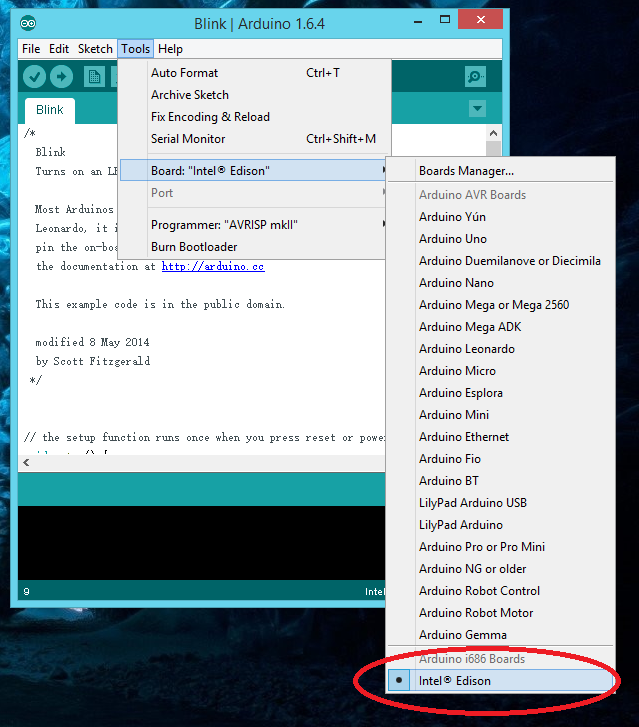
Task: Open the http://arduino.cc link in code
Action: 213,267
